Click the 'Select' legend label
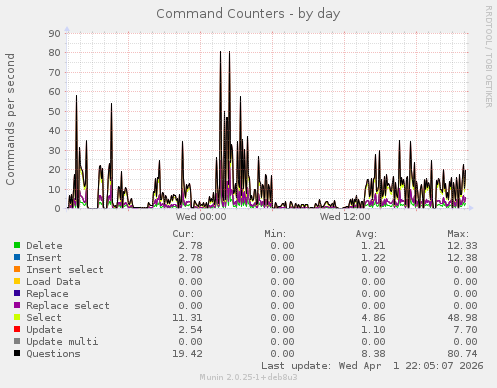This screenshot has height=388, width=497. [44, 318]
